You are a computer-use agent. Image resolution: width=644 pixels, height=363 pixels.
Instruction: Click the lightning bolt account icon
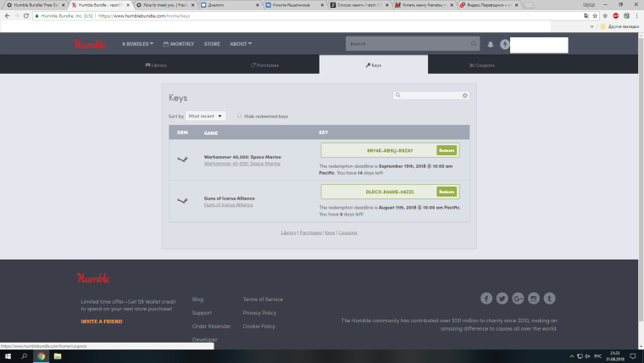coord(504,44)
